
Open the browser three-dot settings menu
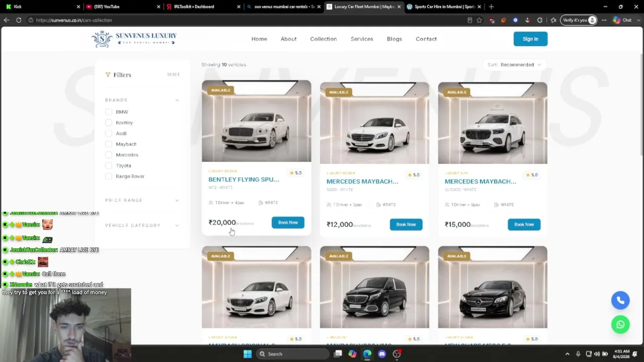click(604, 20)
